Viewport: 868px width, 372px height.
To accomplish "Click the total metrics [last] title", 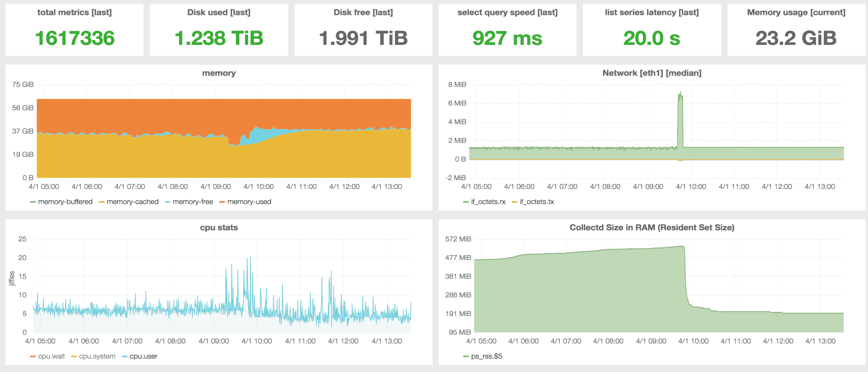I will click(74, 12).
